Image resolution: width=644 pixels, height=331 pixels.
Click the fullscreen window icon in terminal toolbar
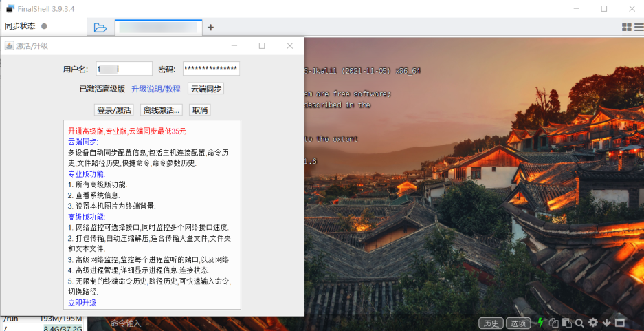[619, 323]
